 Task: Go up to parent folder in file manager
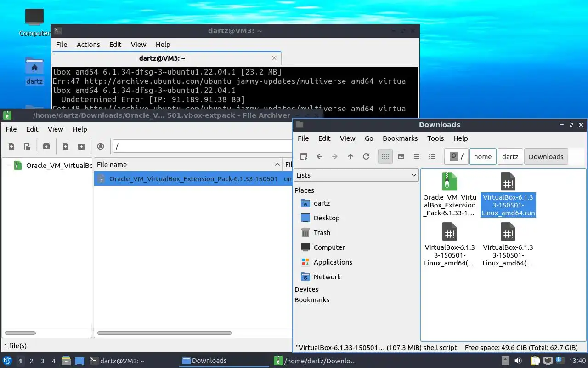click(x=351, y=156)
